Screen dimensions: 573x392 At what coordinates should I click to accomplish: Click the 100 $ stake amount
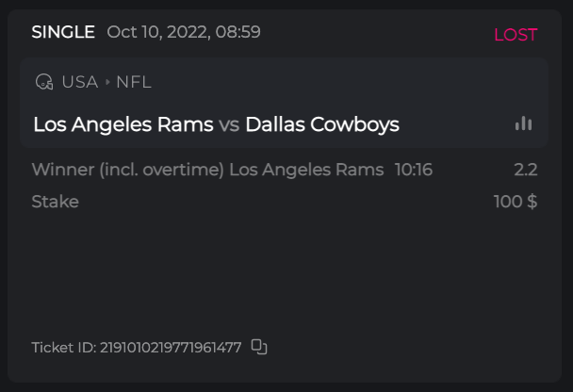[x=516, y=202]
